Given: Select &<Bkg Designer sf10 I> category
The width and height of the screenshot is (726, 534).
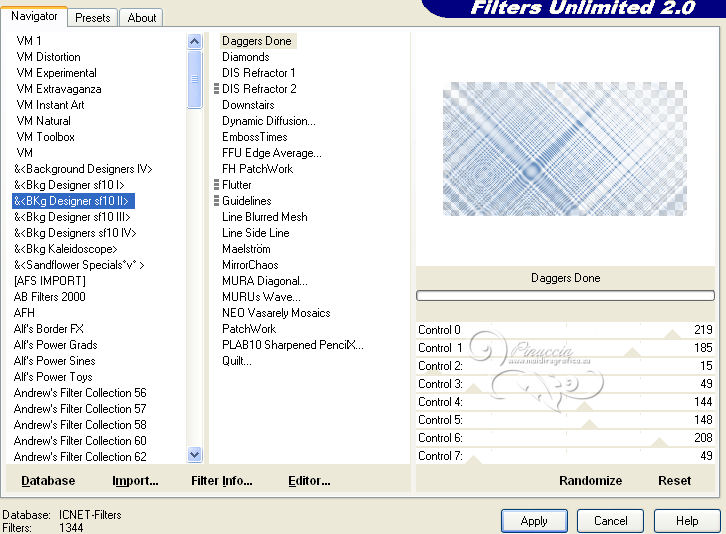Looking at the screenshot, I should coord(69,185).
